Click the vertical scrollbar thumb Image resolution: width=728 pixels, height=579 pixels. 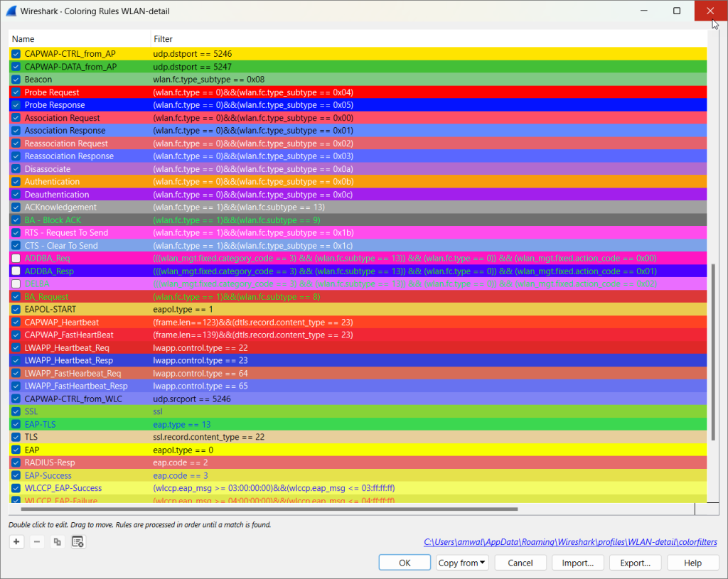[713, 352]
